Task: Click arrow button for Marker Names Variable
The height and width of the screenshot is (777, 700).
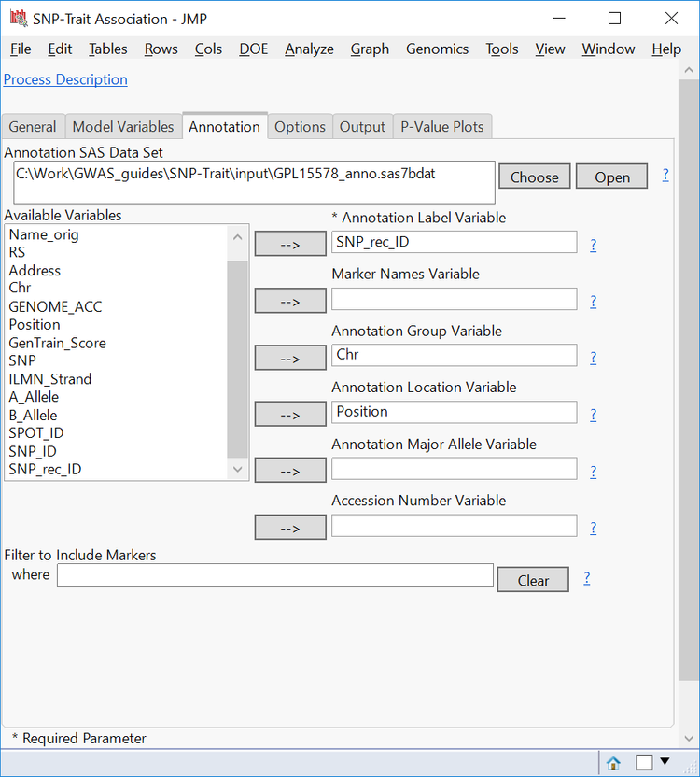Action: tap(290, 301)
